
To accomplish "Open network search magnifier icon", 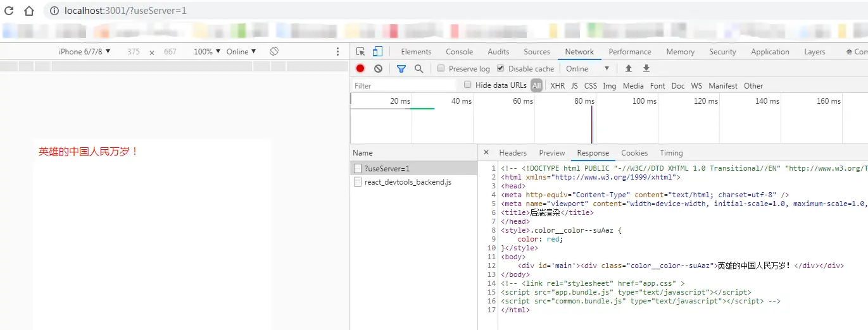I will 418,68.
